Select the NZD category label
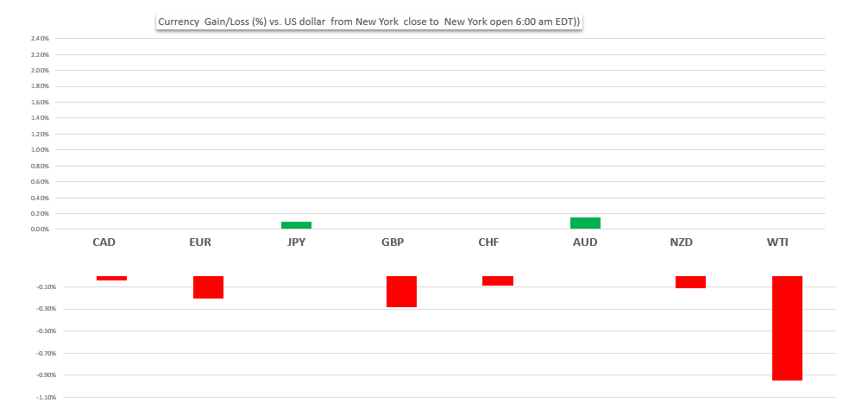Viewport: 868px width, 409px height. click(x=682, y=242)
